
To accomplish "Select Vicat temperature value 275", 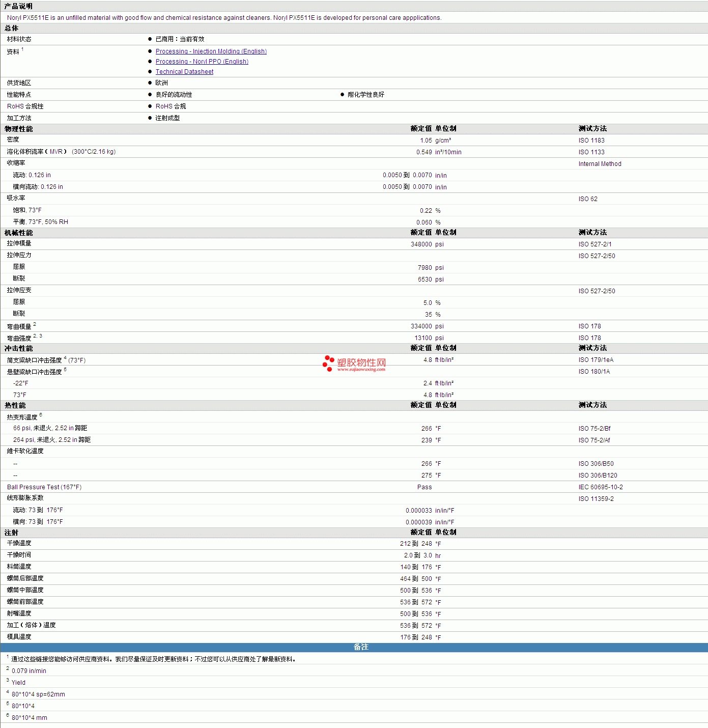I will point(427,475).
